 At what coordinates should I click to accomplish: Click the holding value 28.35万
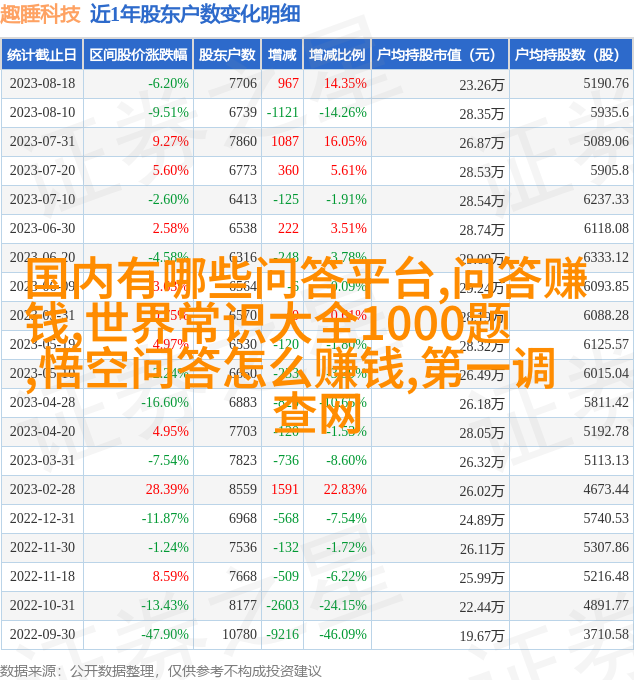(482, 114)
